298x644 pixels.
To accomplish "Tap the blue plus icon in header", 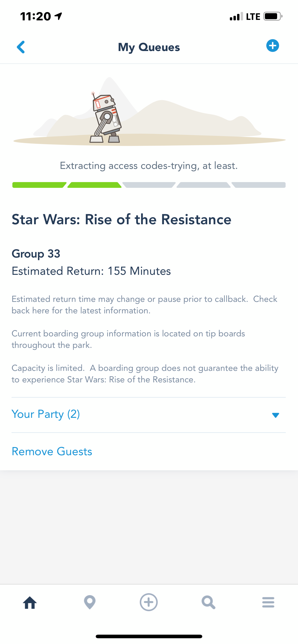I will tap(273, 46).
